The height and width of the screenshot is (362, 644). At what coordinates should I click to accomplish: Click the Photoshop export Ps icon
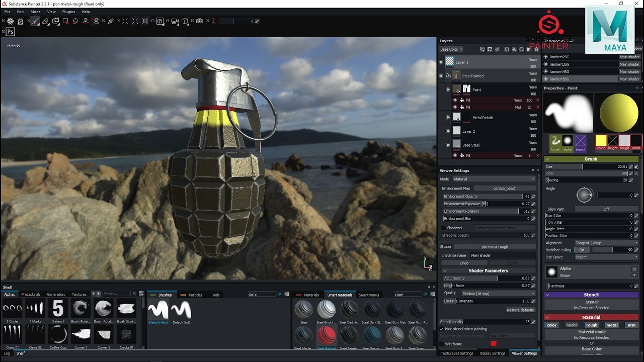(10, 32)
